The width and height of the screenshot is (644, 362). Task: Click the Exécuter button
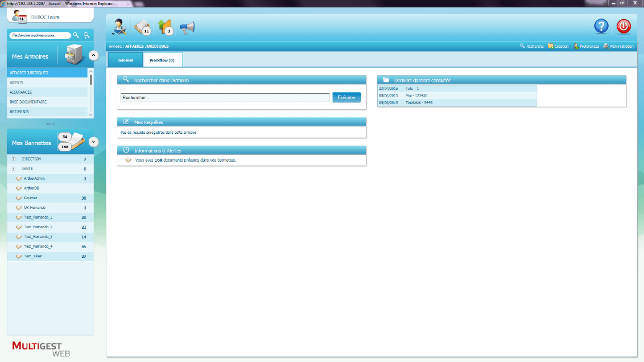pyautogui.click(x=346, y=97)
